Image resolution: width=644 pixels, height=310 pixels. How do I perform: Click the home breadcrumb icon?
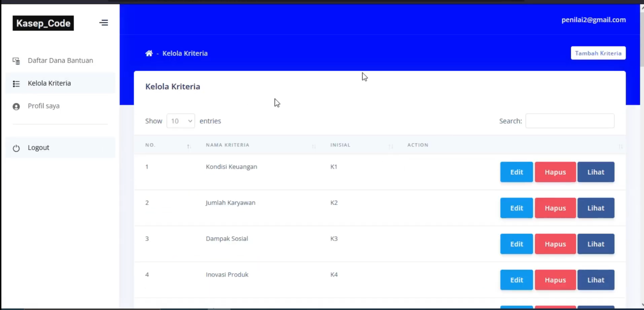coord(149,53)
